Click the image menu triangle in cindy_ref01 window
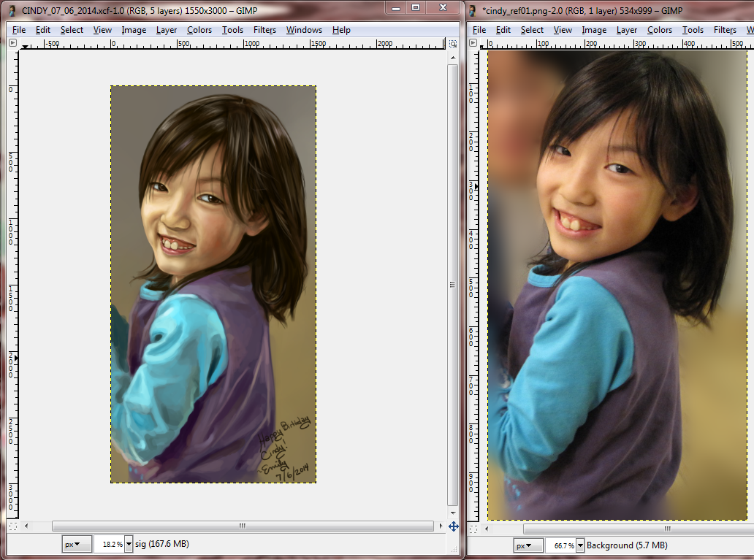Viewport: 754px width, 560px height. tap(473, 43)
